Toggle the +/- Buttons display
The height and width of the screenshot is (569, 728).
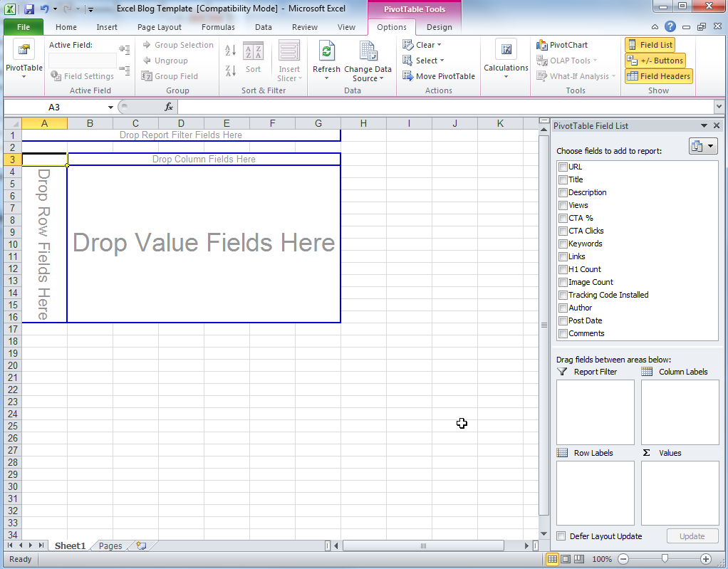point(655,61)
